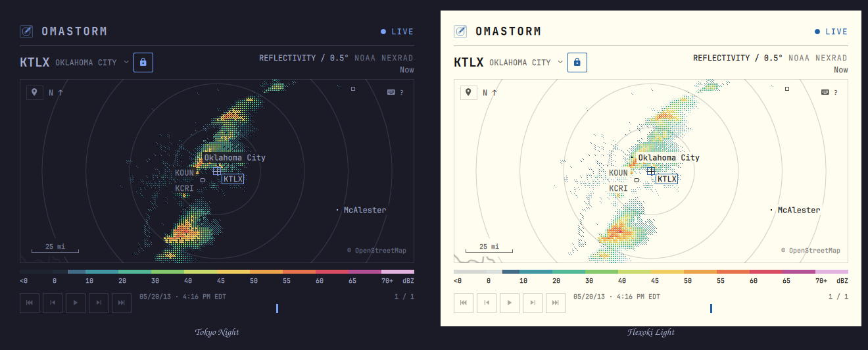Open keyboard shortcuts icon in Tokyo Night map

click(x=391, y=93)
